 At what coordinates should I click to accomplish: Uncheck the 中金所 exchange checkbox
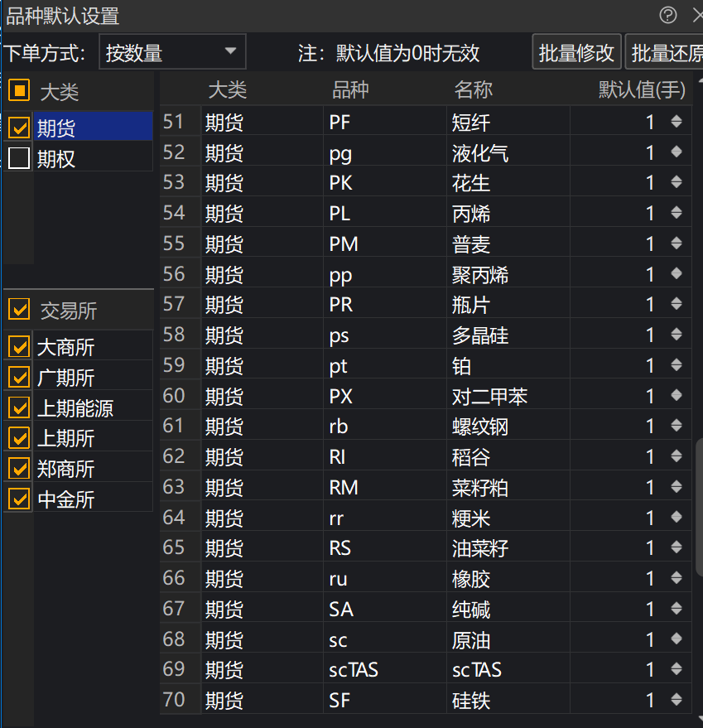point(19,499)
